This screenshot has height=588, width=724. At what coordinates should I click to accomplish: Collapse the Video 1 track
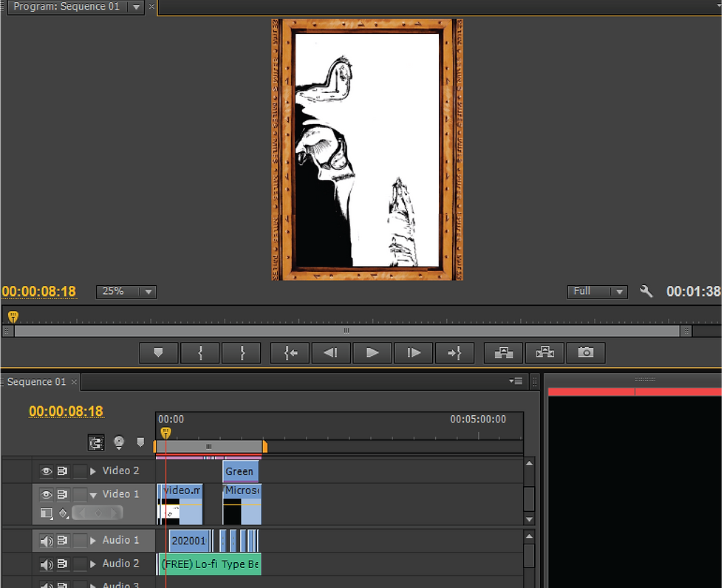[93, 495]
